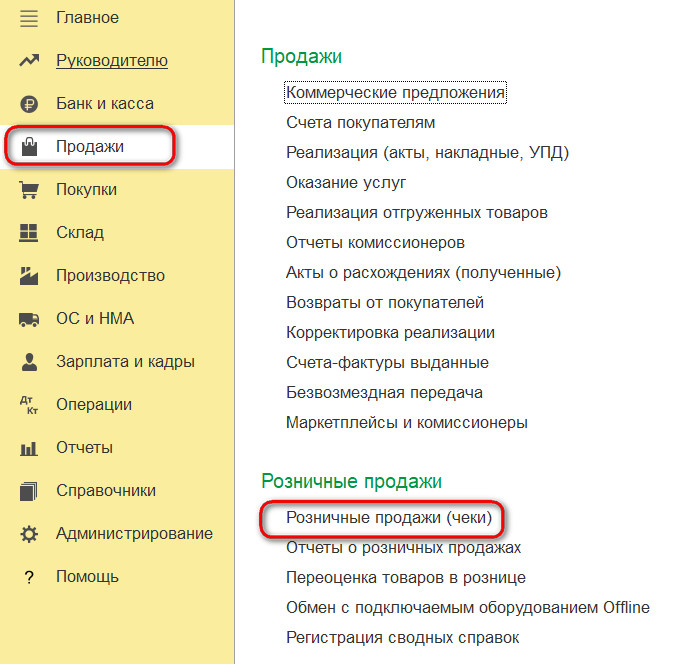Screen dimensions: 678x664
Task: Click the person icon for Зарплата и кадры
Action: tap(29, 362)
